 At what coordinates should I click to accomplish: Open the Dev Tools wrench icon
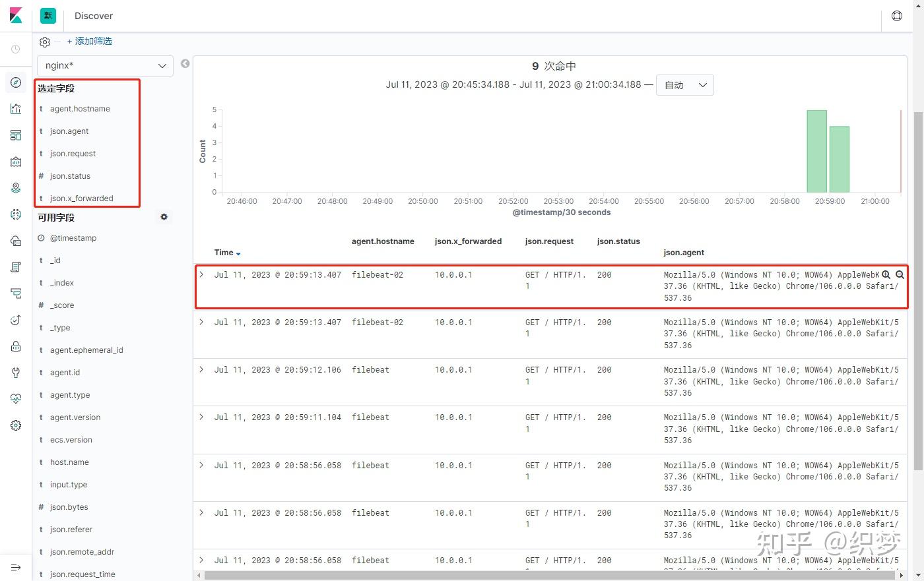coord(16,373)
